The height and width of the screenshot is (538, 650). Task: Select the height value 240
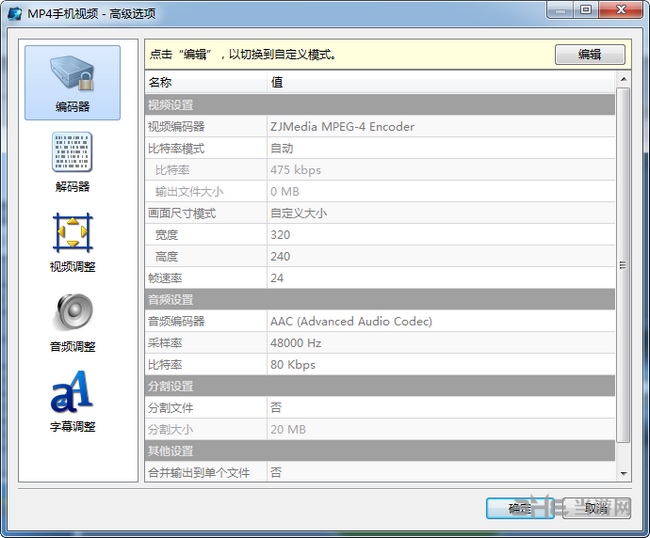(x=280, y=256)
